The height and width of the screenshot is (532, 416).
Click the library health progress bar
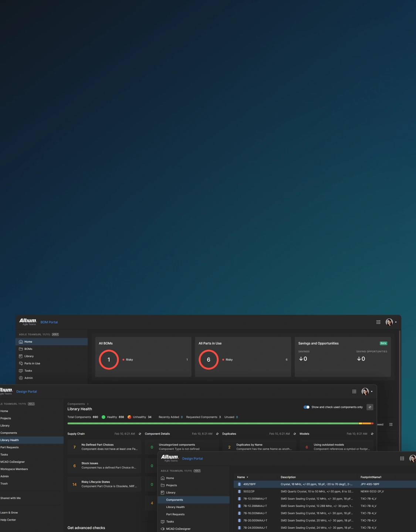(220, 423)
